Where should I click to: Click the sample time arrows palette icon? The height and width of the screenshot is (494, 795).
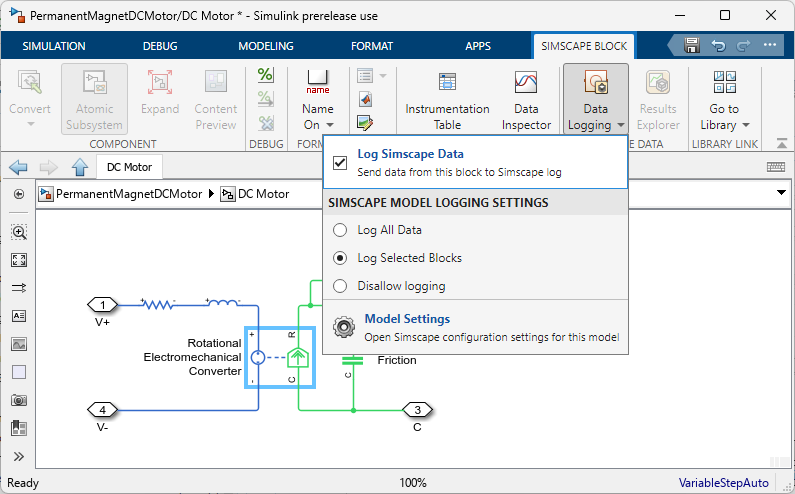(x=19, y=288)
